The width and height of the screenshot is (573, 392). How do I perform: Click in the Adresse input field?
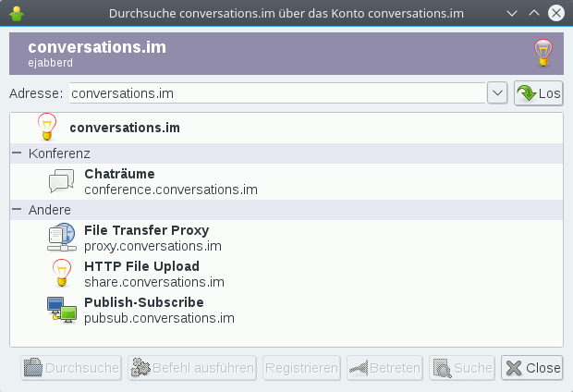click(x=277, y=92)
